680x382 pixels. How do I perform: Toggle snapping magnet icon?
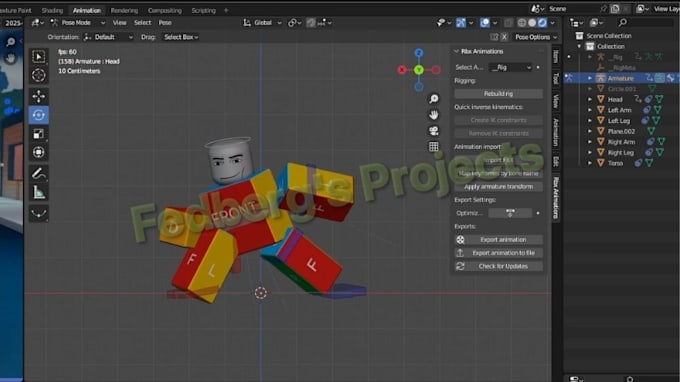click(311, 23)
